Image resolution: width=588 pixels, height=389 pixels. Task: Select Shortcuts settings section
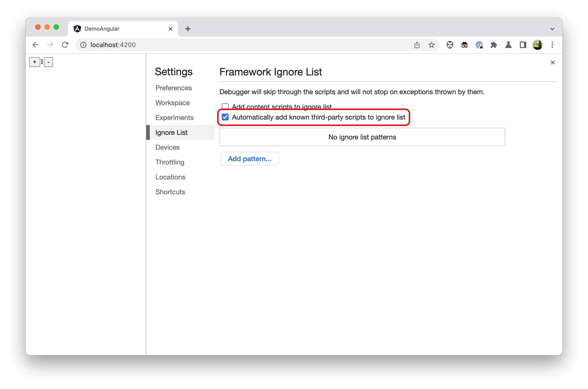tap(171, 192)
